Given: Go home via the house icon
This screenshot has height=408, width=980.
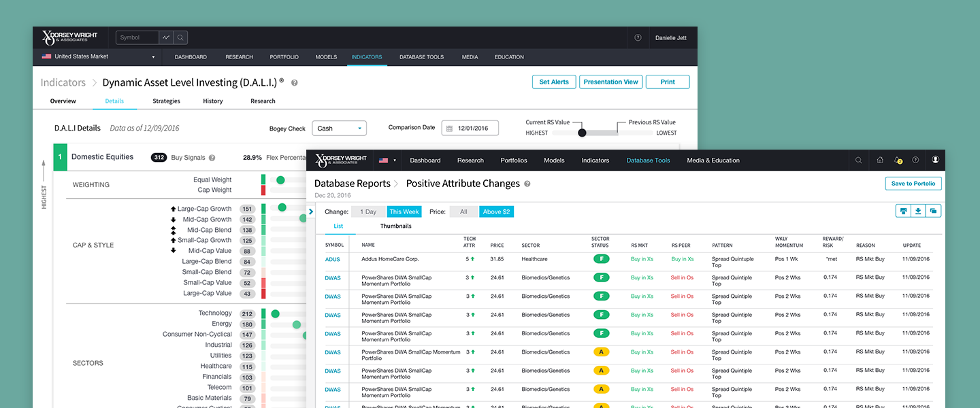Looking at the screenshot, I should 880,160.
